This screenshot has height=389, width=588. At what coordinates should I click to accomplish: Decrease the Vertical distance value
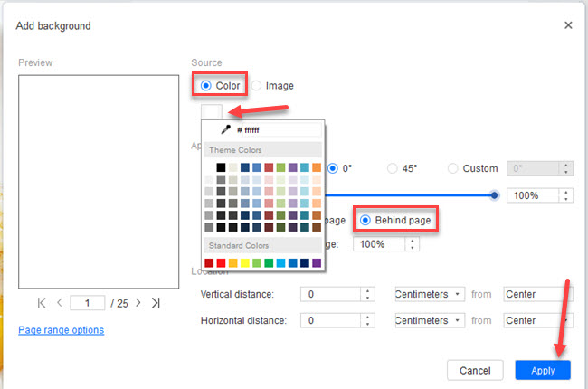click(367, 298)
